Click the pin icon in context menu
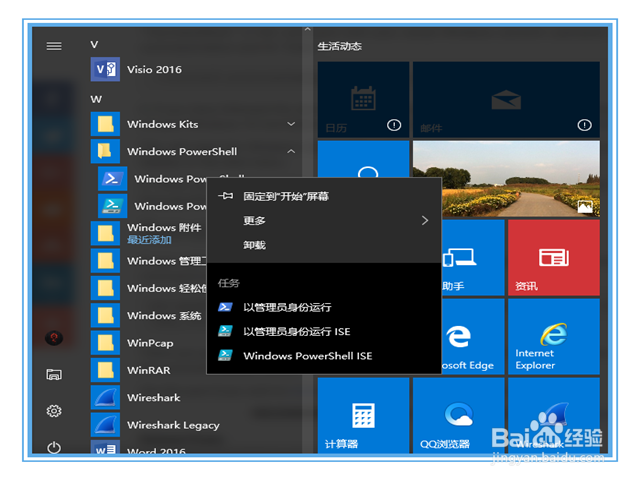640x480 pixels. (x=225, y=196)
